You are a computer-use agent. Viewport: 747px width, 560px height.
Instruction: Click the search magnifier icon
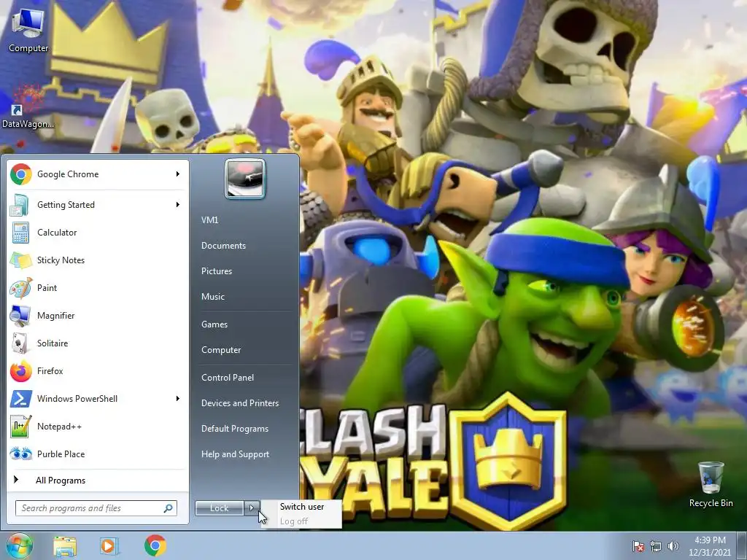[x=169, y=508]
